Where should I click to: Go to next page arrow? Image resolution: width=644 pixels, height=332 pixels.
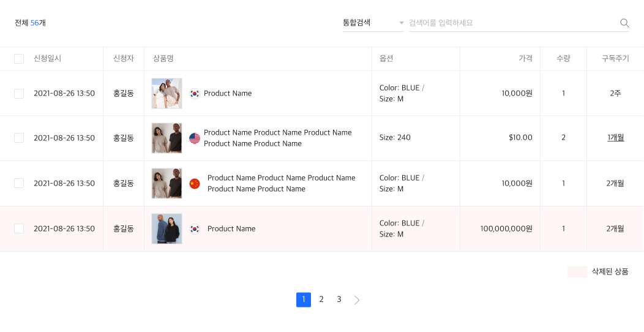[357, 300]
